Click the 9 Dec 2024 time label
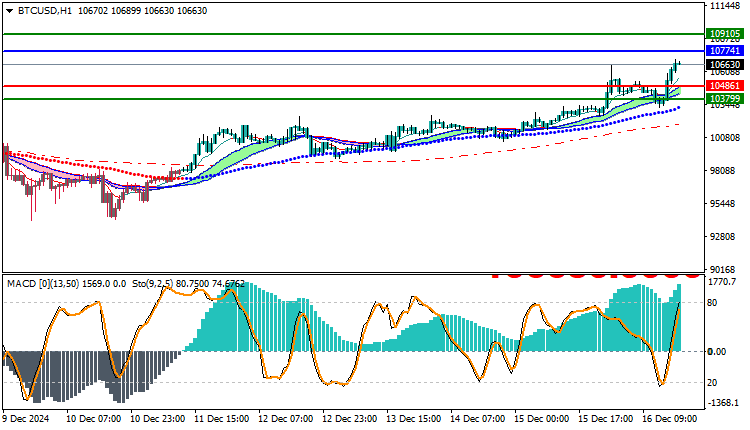Image resolution: width=750 pixels, height=430 pixels. click(x=26, y=419)
